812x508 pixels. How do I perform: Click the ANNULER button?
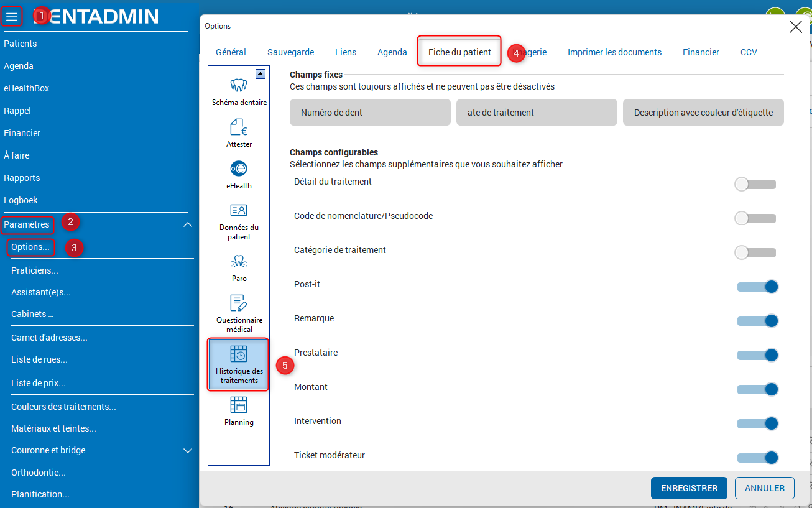click(765, 488)
